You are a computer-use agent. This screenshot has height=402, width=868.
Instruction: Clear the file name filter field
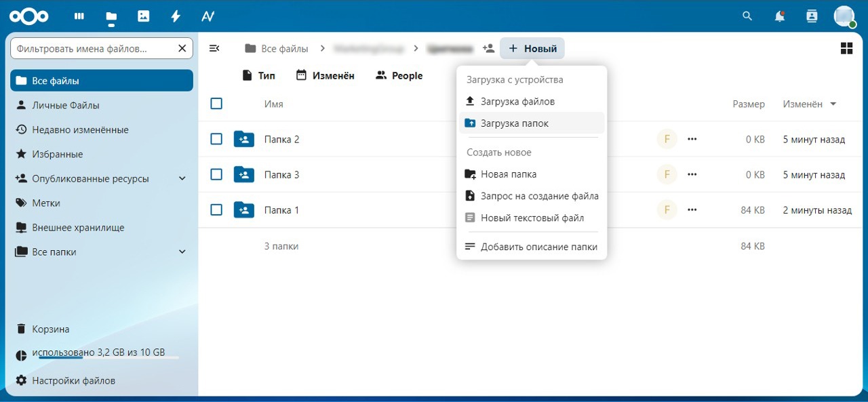point(182,48)
